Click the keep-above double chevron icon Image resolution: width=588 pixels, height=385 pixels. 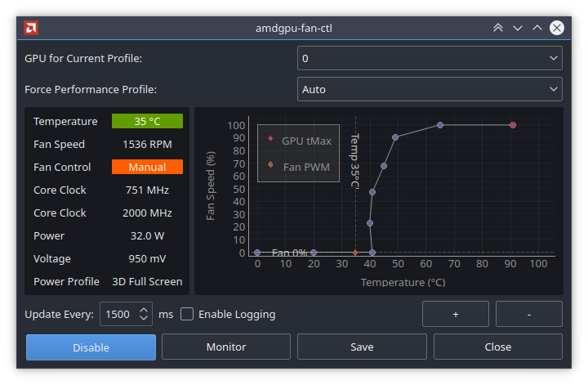tap(497, 28)
